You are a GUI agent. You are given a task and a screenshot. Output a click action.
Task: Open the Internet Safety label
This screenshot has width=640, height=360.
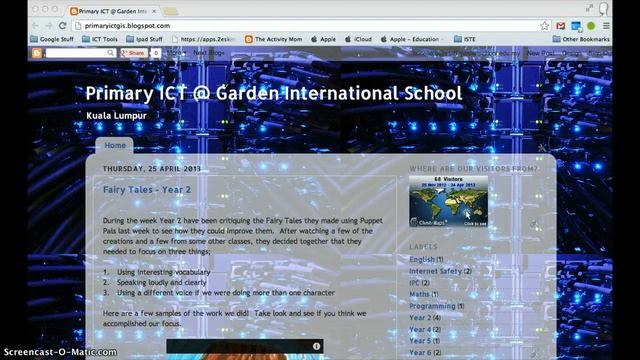pos(436,271)
